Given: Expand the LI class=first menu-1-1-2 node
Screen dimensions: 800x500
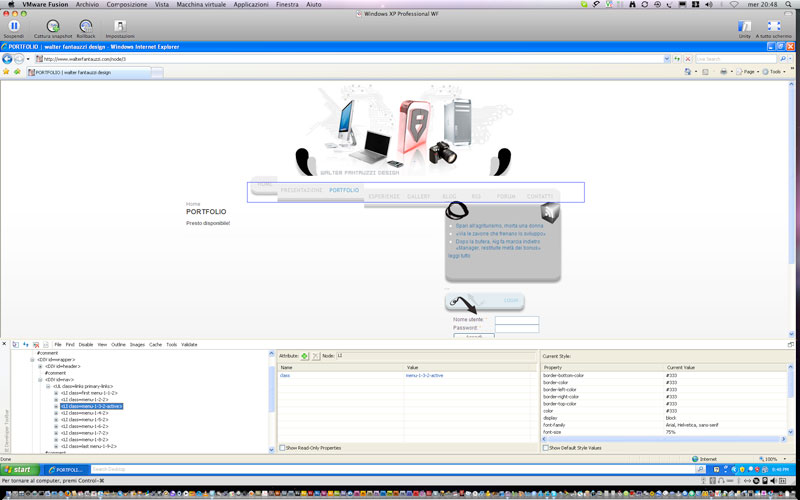Looking at the screenshot, I should pyautogui.click(x=56, y=393).
